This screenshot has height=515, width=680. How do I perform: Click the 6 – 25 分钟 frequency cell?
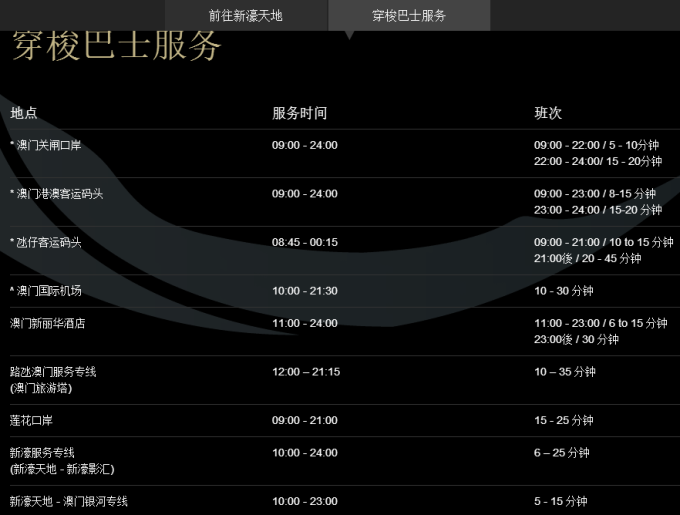tap(561, 453)
